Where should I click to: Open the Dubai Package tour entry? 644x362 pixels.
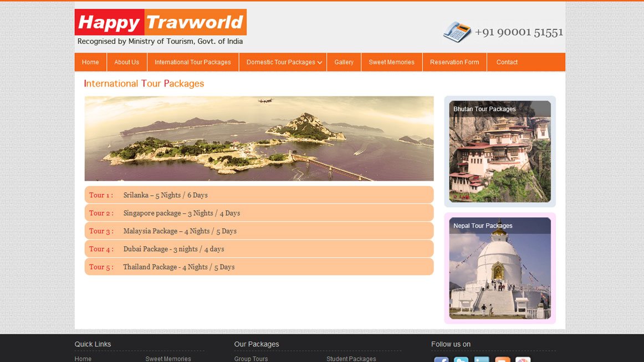coord(259,249)
